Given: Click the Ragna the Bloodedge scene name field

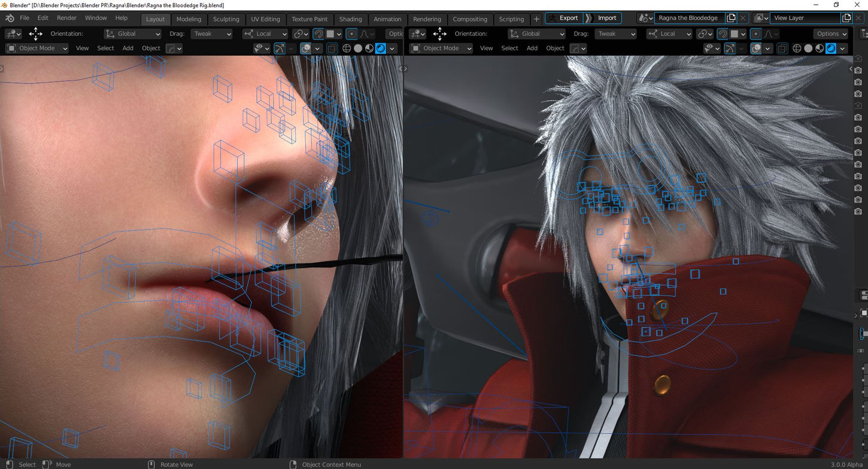Looking at the screenshot, I should tap(688, 18).
